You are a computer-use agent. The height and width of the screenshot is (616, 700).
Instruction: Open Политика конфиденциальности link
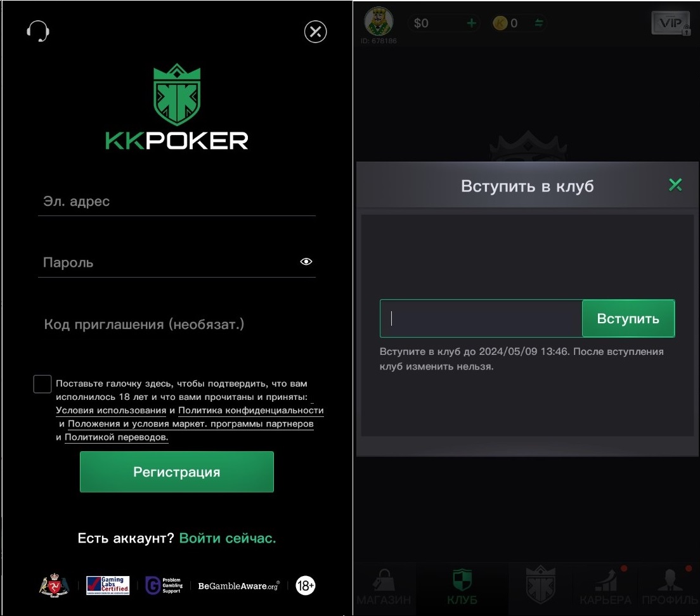(251, 411)
